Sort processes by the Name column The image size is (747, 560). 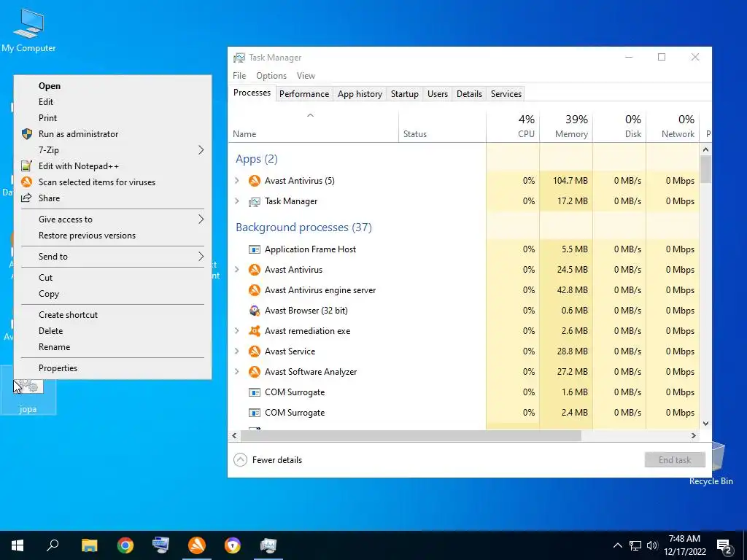tap(313, 127)
